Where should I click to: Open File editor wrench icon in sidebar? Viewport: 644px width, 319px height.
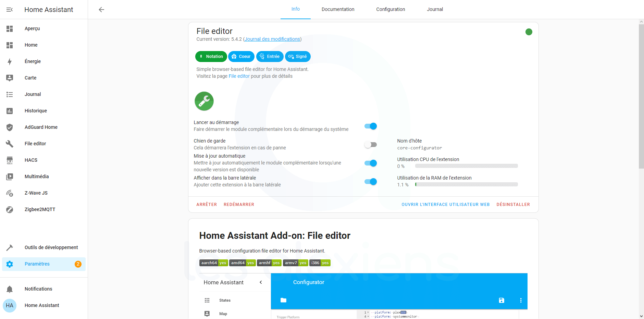10,144
